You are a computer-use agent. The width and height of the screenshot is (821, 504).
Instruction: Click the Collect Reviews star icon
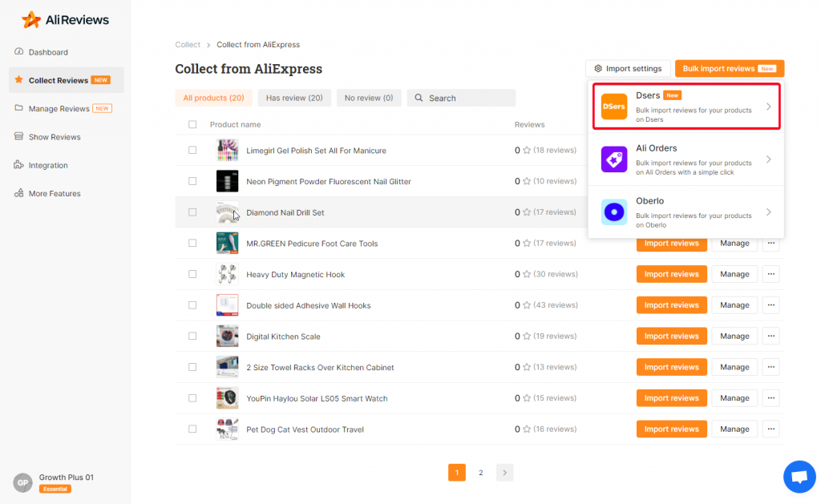click(x=19, y=79)
